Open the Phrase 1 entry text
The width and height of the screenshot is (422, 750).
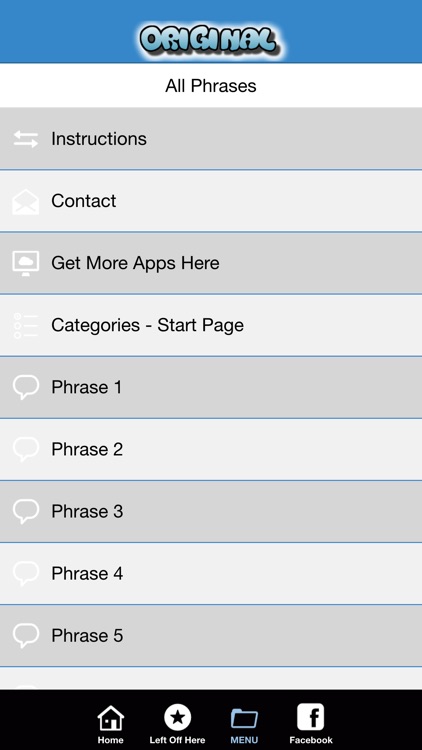[x=87, y=387]
